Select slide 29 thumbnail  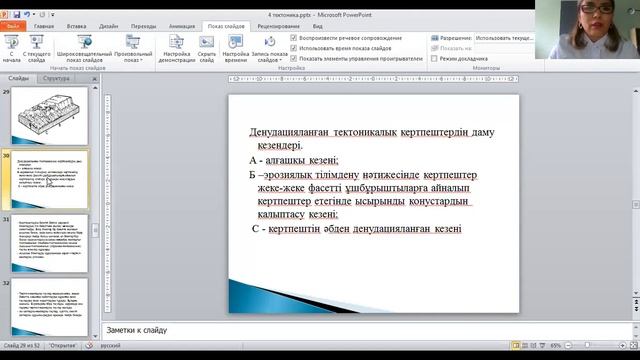[49, 116]
